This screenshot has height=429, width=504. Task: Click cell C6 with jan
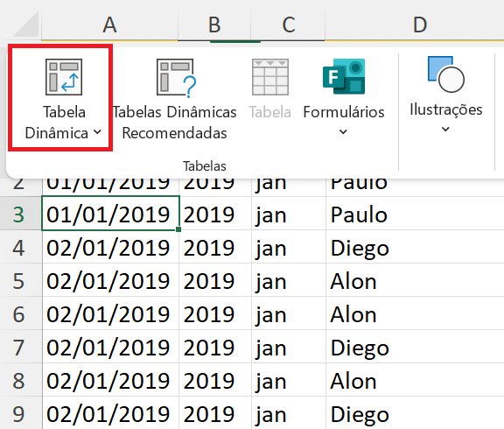[289, 314]
